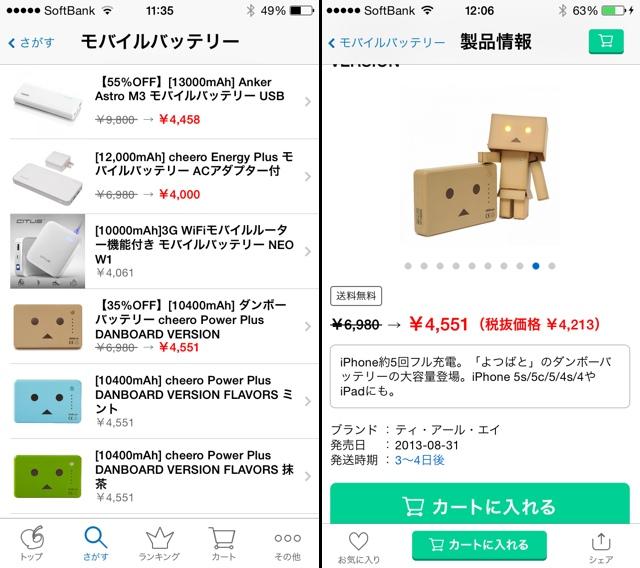The image size is (640, 568).
Task: Open the matcha green DANBOARD battery thumbnail
Action: pos(48,476)
